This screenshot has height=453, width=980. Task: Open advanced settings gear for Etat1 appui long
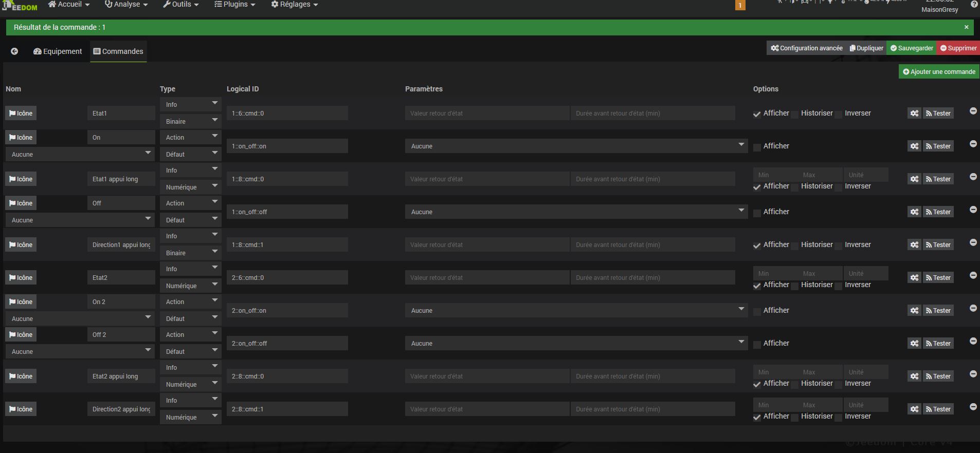click(x=914, y=179)
